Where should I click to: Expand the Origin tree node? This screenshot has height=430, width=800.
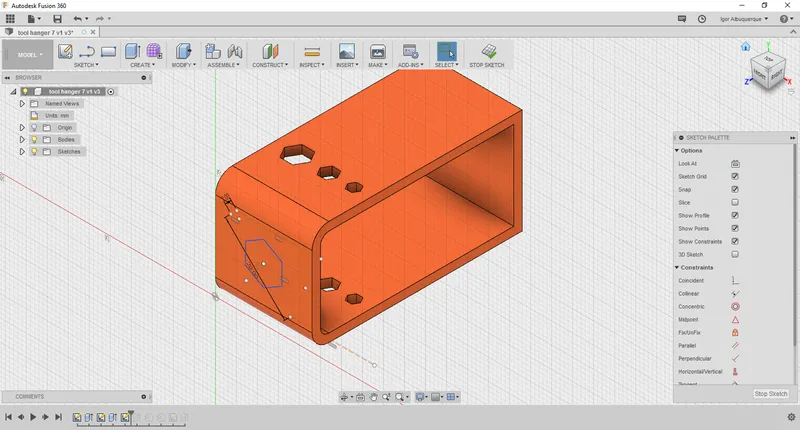(x=22, y=128)
